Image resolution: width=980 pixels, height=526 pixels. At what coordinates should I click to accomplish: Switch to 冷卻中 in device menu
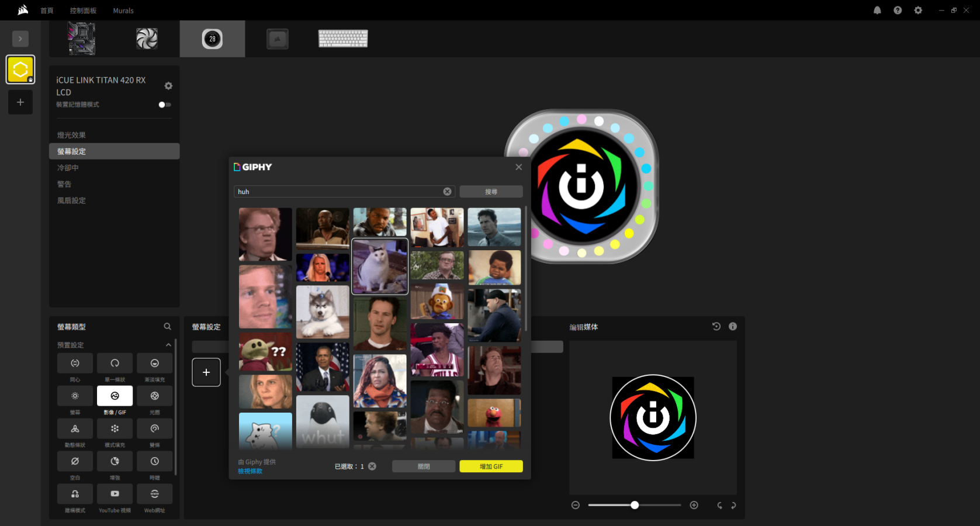pyautogui.click(x=68, y=168)
